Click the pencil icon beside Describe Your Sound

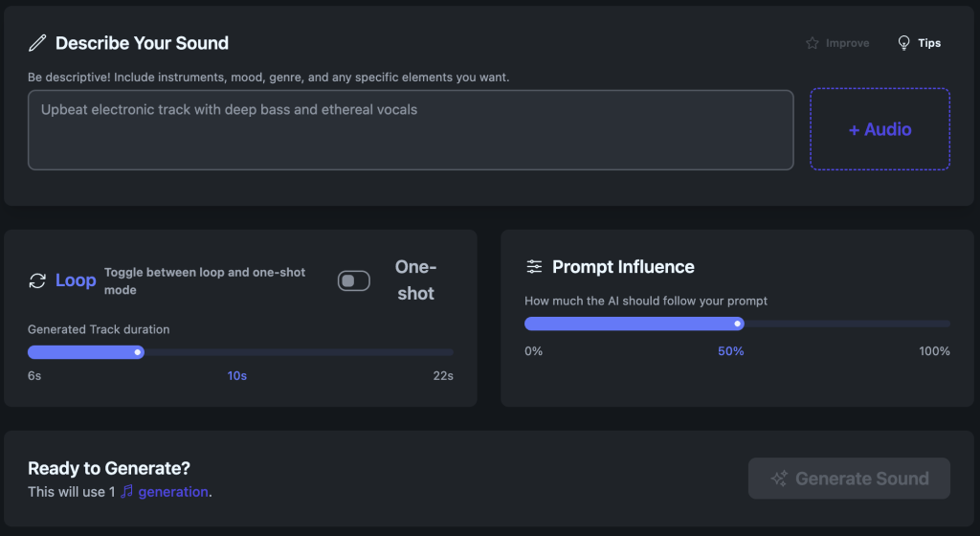pos(37,43)
